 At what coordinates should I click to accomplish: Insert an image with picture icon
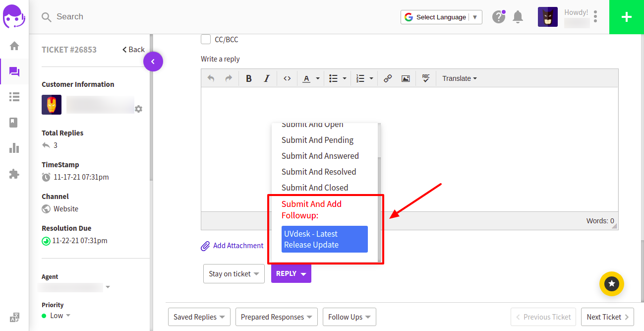pos(406,78)
